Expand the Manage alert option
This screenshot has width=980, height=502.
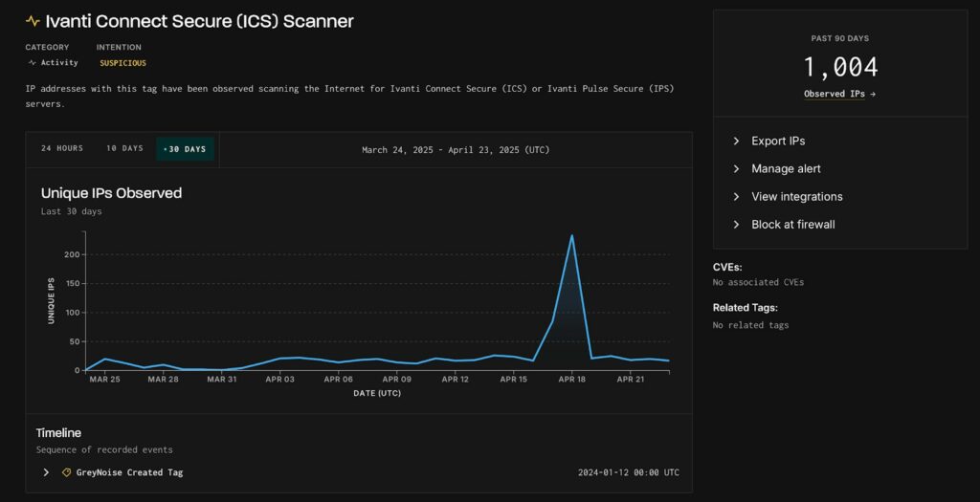[x=785, y=168]
